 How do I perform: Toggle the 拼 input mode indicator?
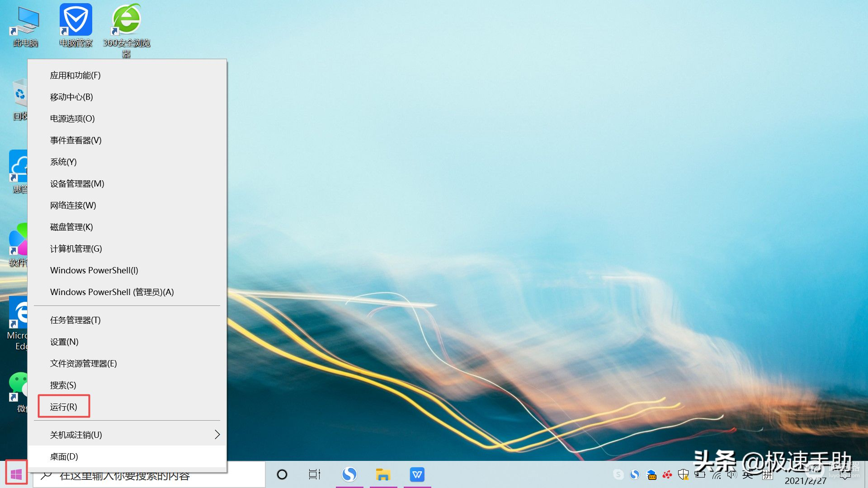point(767,474)
